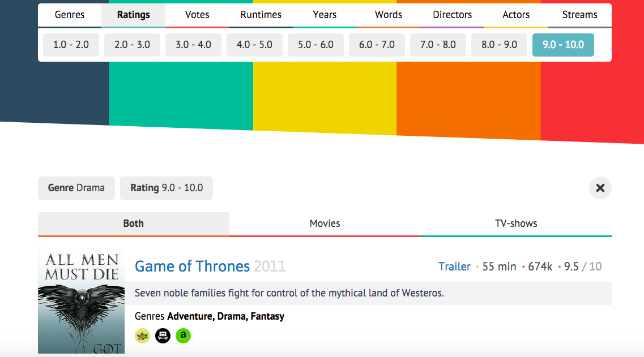Click the Game of Thrones poster thumbnail
The height and width of the screenshot is (357, 644).
pos(82,300)
